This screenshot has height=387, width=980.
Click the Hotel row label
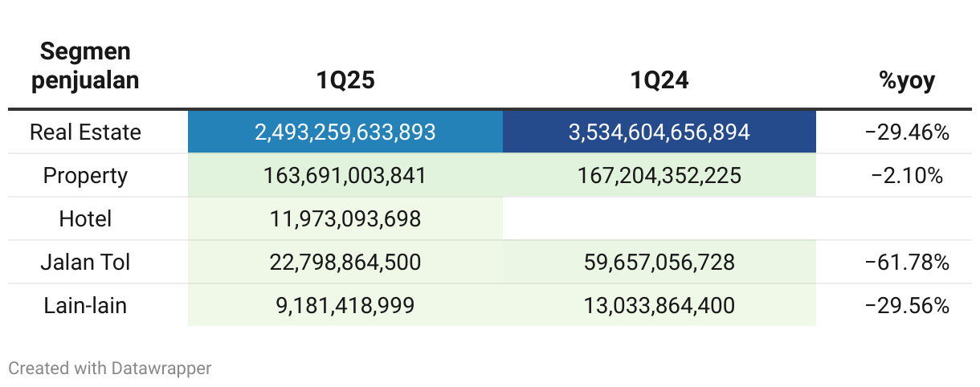tap(85, 218)
